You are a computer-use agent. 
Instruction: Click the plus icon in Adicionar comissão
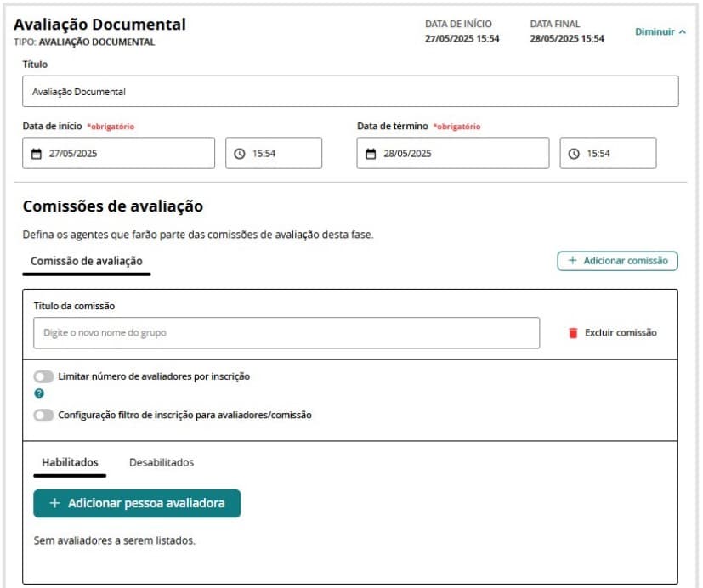[x=572, y=261]
